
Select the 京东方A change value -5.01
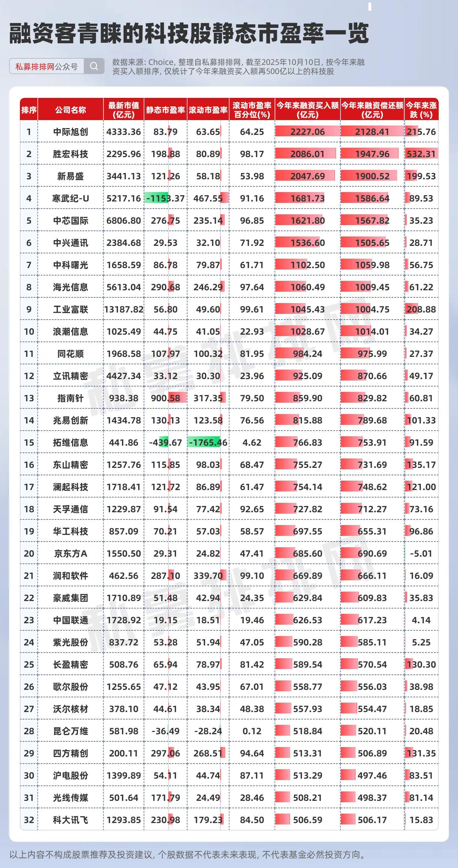[421, 553]
